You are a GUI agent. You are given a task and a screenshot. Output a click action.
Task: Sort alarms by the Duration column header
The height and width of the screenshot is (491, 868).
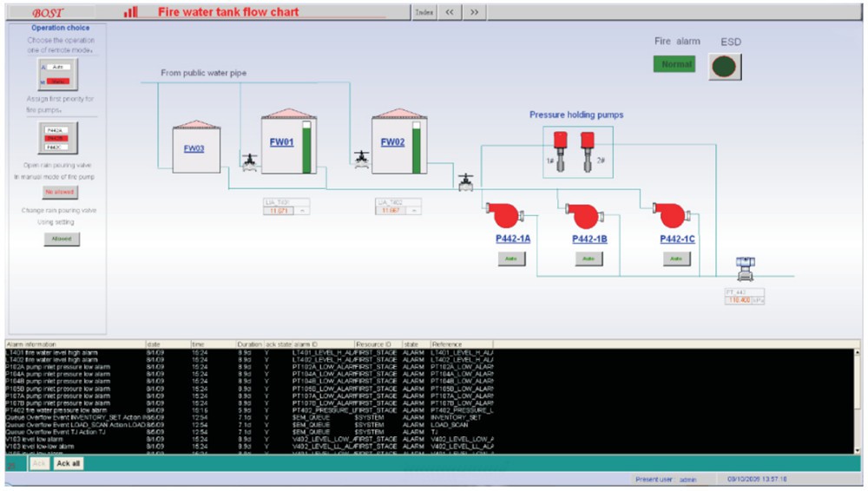[249, 344]
